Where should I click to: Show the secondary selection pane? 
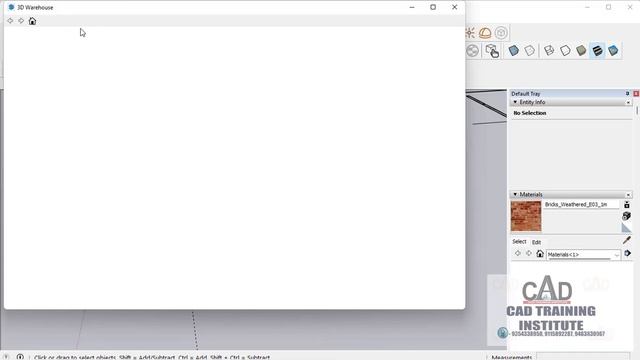coord(627,205)
